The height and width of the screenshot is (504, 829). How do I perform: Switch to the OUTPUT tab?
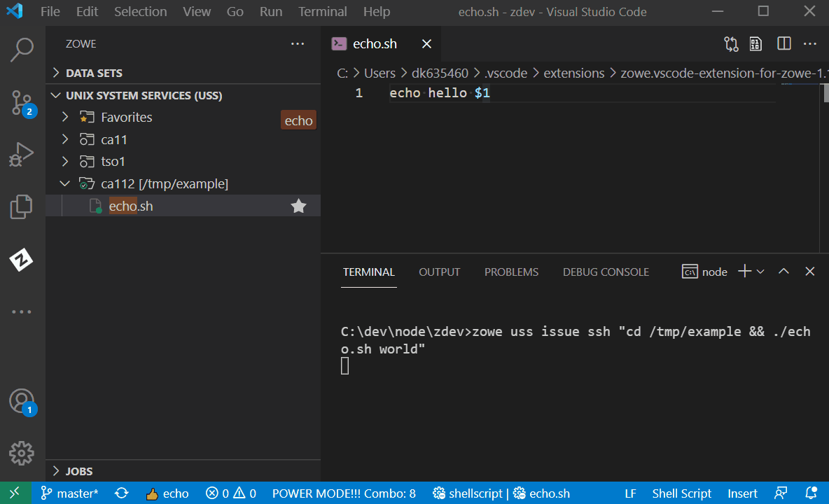coord(439,272)
